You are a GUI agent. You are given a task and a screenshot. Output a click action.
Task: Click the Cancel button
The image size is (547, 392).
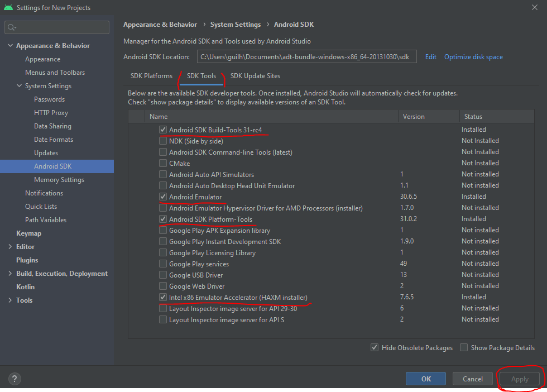coord(473,379)
